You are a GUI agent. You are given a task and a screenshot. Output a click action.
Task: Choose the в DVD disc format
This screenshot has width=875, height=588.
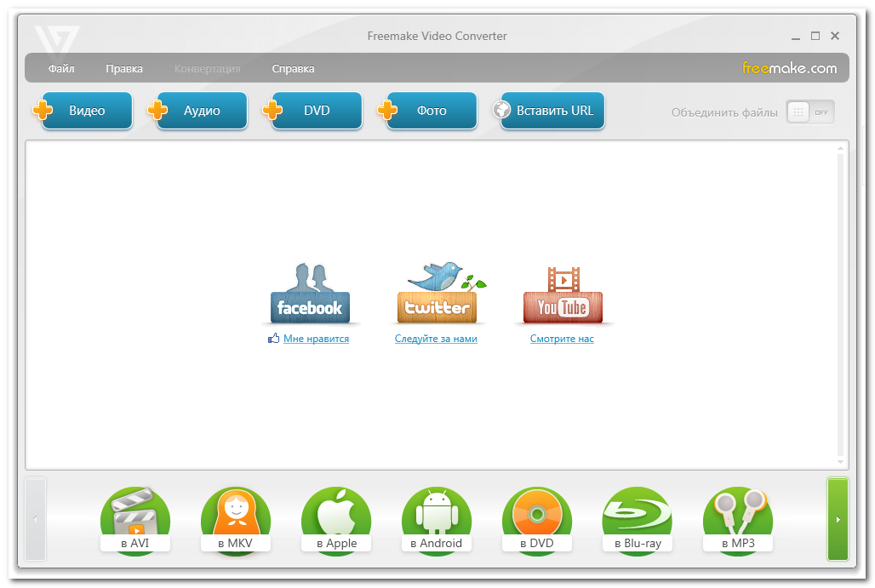tap(537, 520)
